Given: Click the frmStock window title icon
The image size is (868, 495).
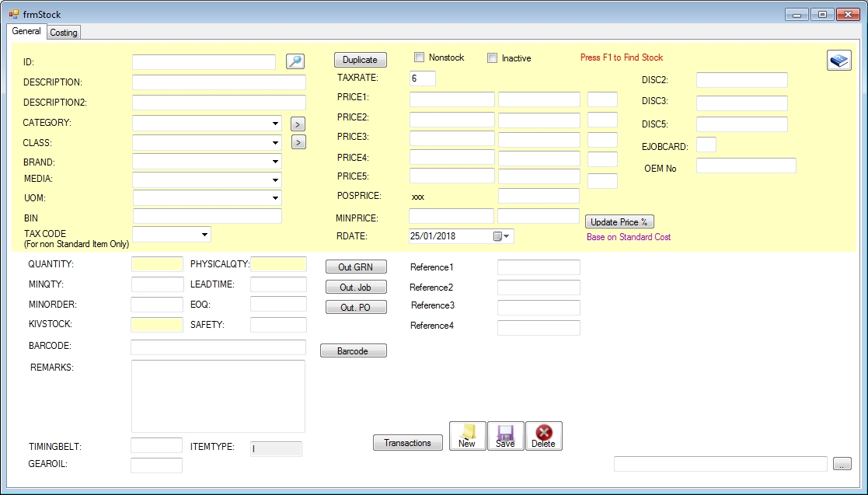Looking at the screenshot, I should click(x=13, y=15).
